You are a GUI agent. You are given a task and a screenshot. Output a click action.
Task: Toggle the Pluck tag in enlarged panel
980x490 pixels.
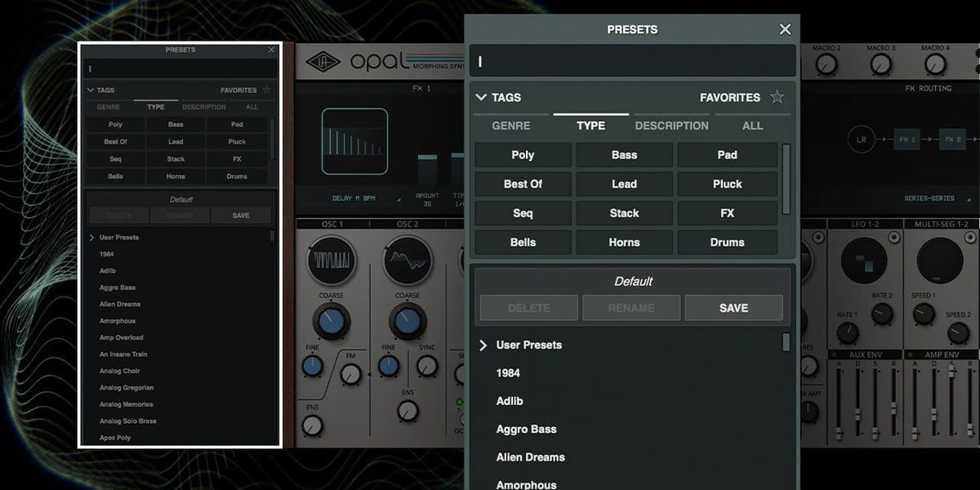tap(727, 184)
